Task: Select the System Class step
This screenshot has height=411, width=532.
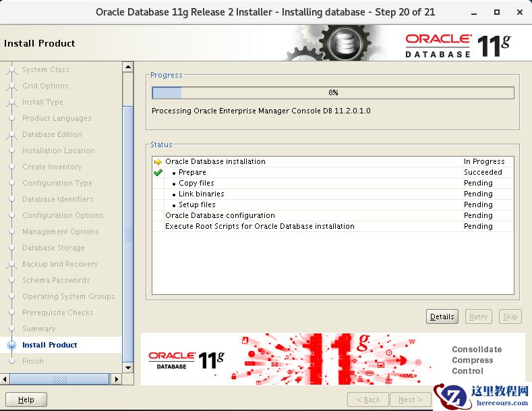Action: pos(45,70)
